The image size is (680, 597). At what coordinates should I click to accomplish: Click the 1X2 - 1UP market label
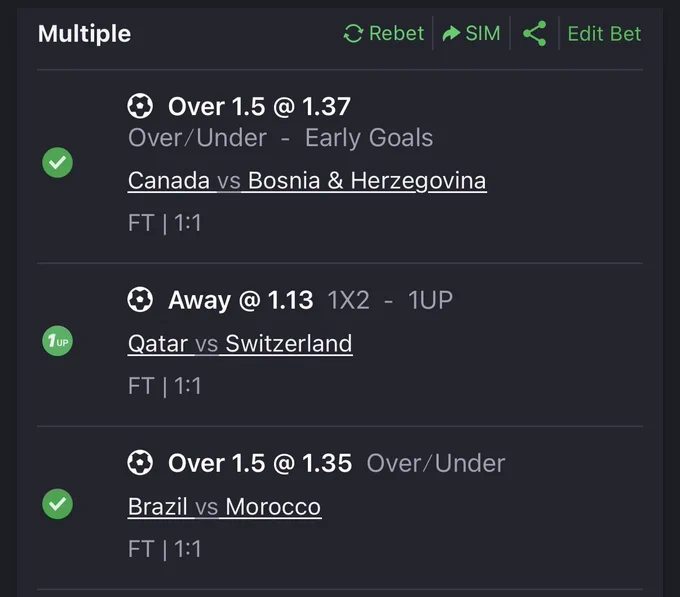(x=390, y=300)
